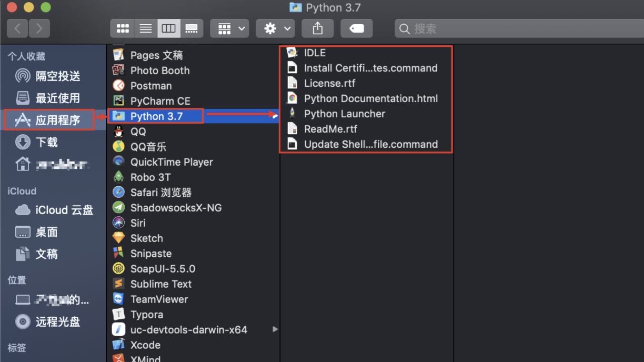The width and height of the screenshot is (644, 362).
Task: Click iCloud sidebar section header
Action: click(22, 191)
